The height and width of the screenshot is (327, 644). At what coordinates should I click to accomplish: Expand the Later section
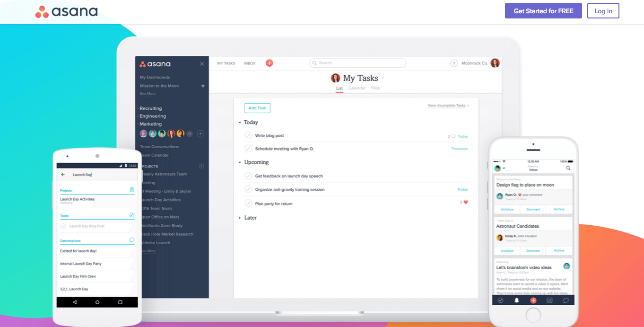point(240,218)
